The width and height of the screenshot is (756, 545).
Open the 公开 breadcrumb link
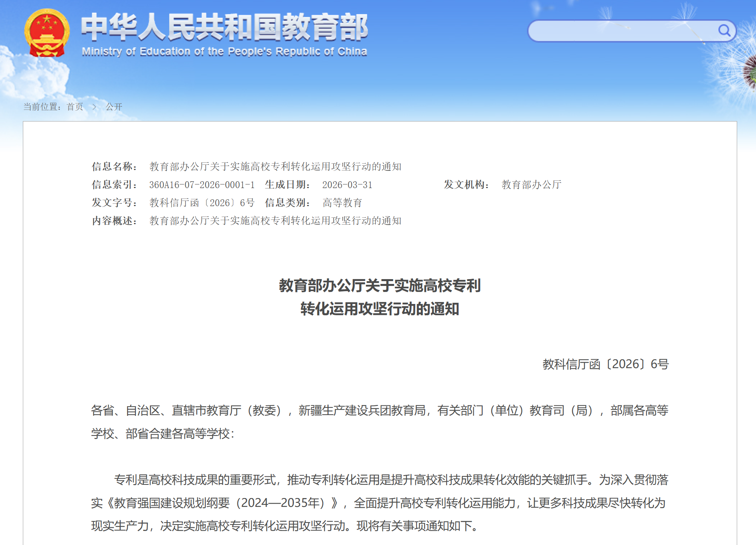(x=113, y=107)
